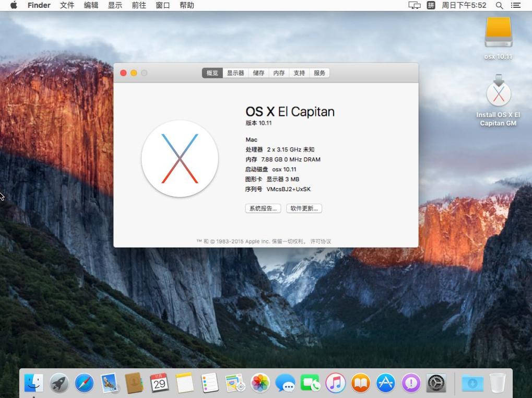The height and width of the screenshot is (398, 532).
Task: Open iTunes from the Dock
Action: pos(335,384)
